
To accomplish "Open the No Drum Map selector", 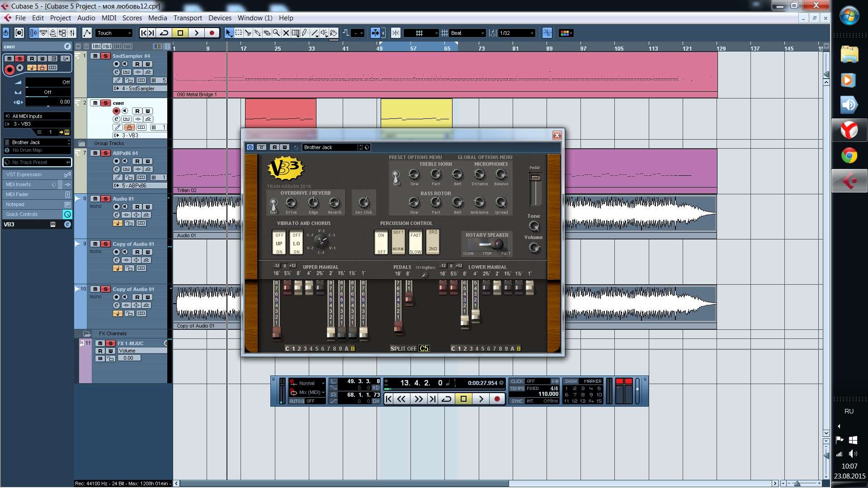I will (x=37, y=150).
